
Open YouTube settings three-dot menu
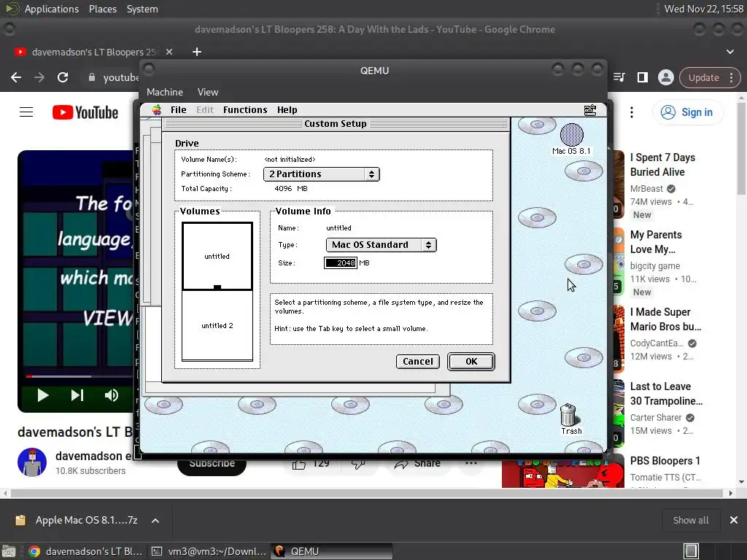pos(632,112)
